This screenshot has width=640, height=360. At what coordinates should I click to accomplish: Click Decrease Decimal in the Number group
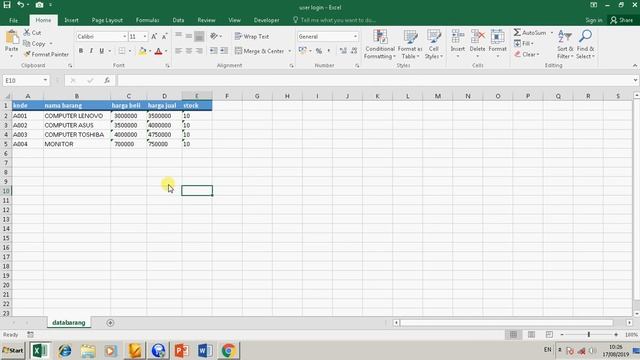pyautogui.click(x=354, y=51)
